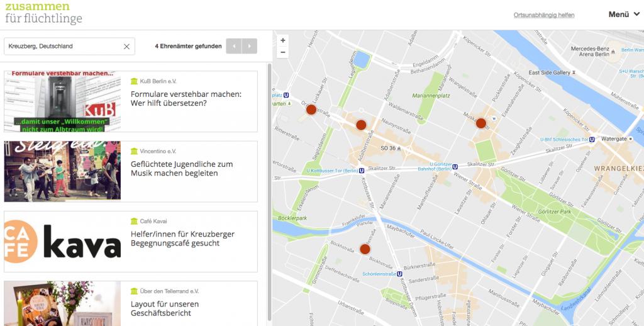Click into the Kreuzberg, Deutschland search field

[x=63, y=46]
